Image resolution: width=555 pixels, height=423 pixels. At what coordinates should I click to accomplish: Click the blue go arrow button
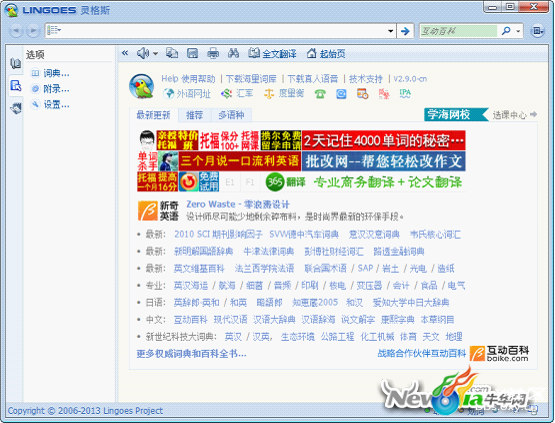click(x=405, y=31)
